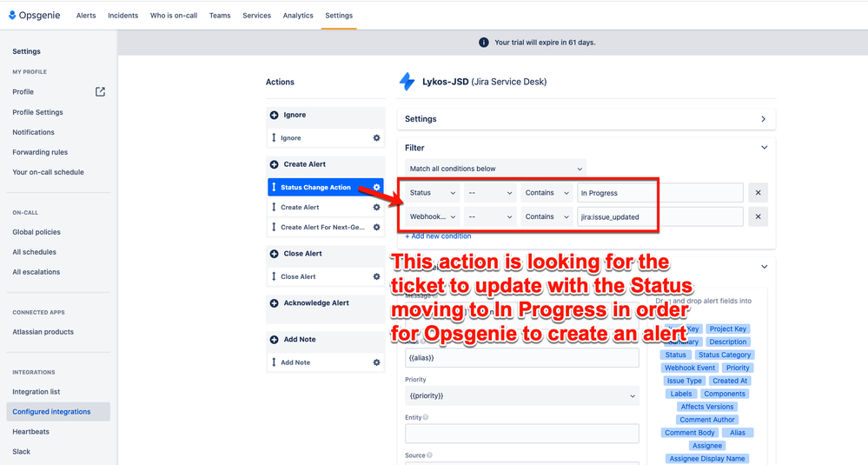Image resolution: width=868 pixels, height=465 pixels.
Task: Click reorder handle on Add Note row
Action: (274, 362)
